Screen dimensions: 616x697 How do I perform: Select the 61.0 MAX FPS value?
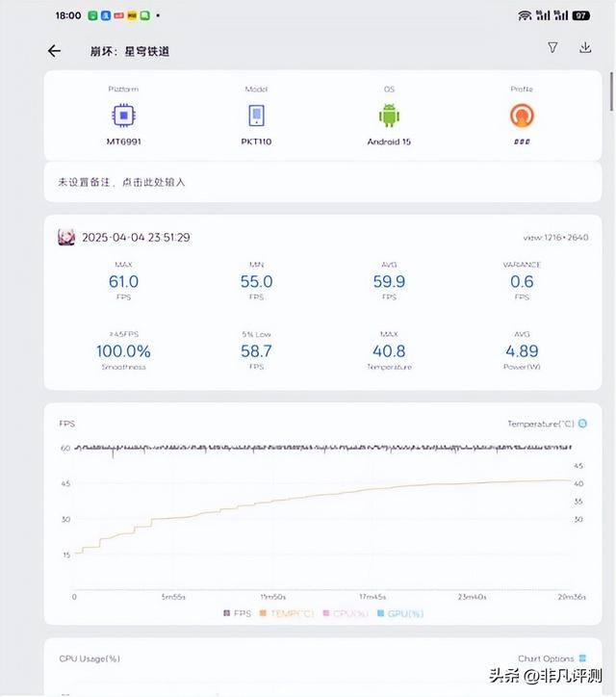123,281
